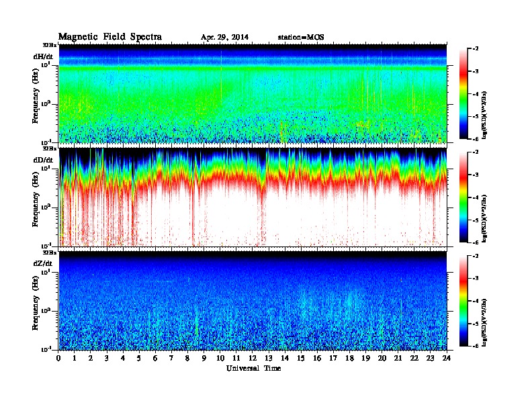The width and height of the screenshot is (532, 411).
Task: Click the PSD units label of dH/dt color bar
Action: tap(484, 115)
